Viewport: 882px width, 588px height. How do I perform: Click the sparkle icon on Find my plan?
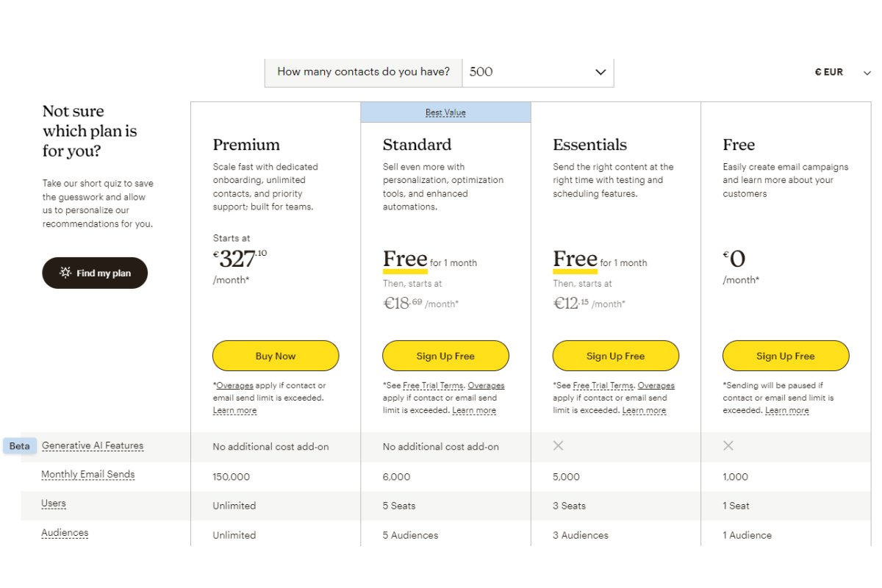pyautogui.click(x=65, y=273)
